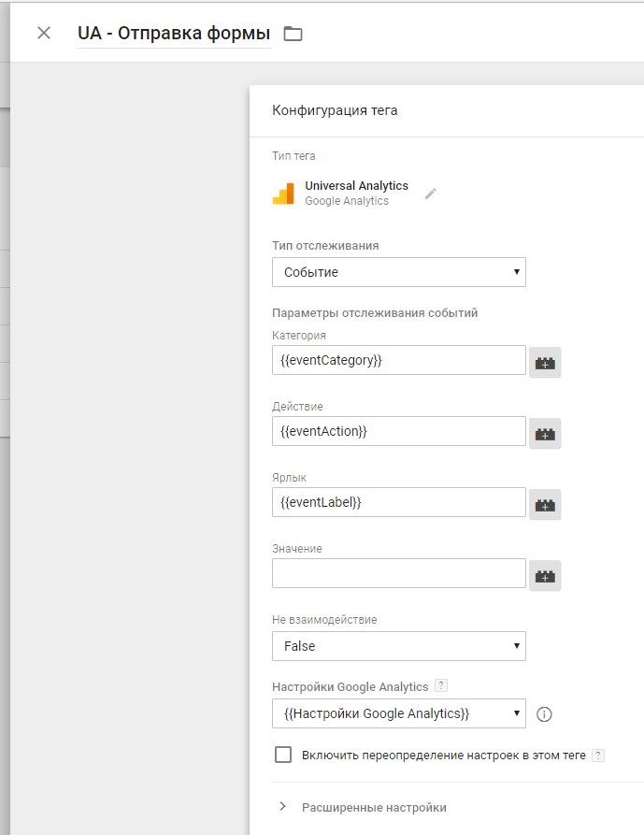The width and height of the screenshot is (644, 835).
Task: Click the tag name UA - Отправка формы
Action: (174, 34)
